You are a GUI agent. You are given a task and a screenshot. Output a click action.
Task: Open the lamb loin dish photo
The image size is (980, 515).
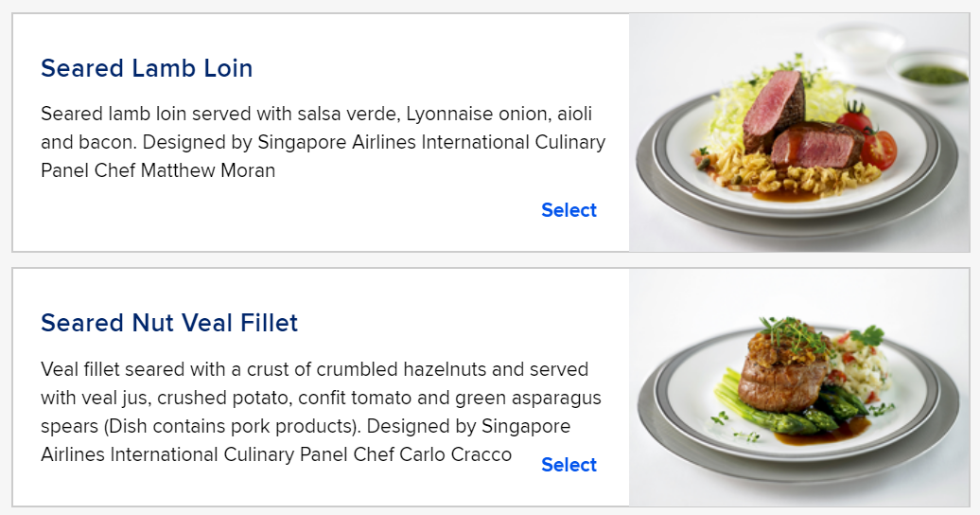click(799, 133)
